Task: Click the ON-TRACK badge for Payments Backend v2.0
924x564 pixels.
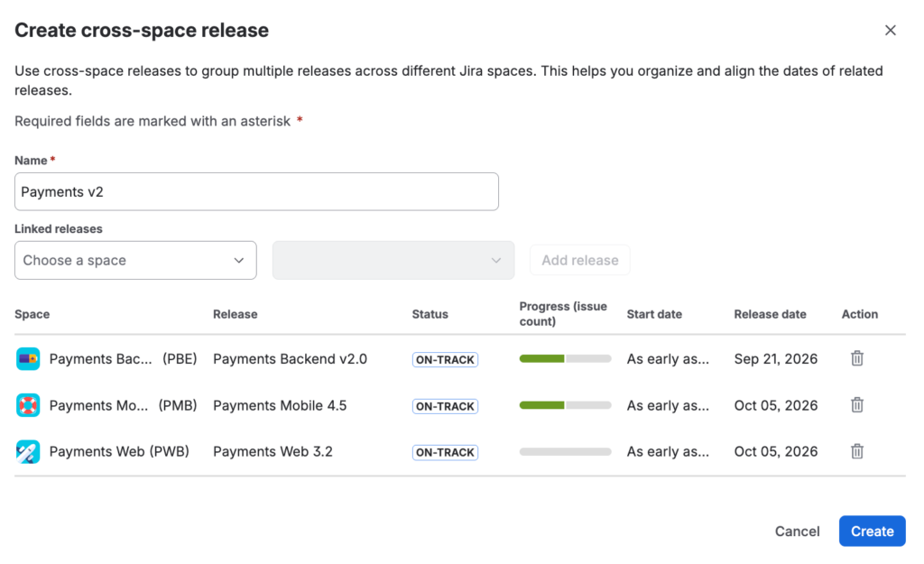Action: coord(445,359)
